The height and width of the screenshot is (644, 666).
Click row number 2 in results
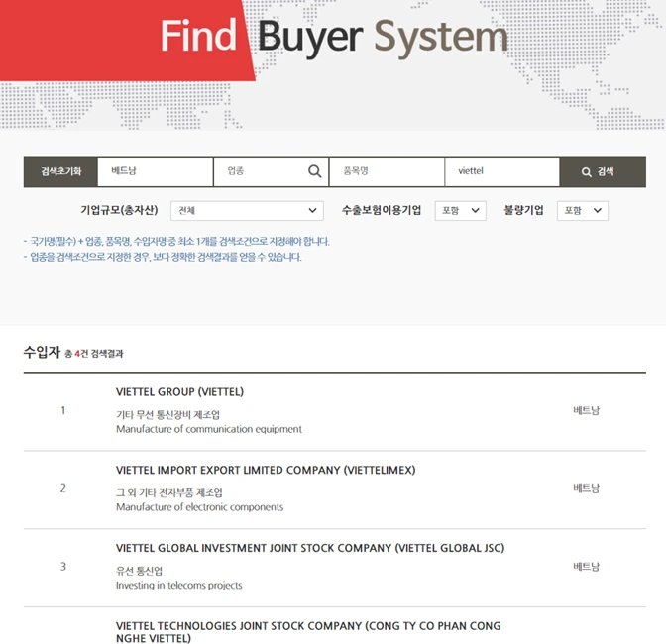62,488
